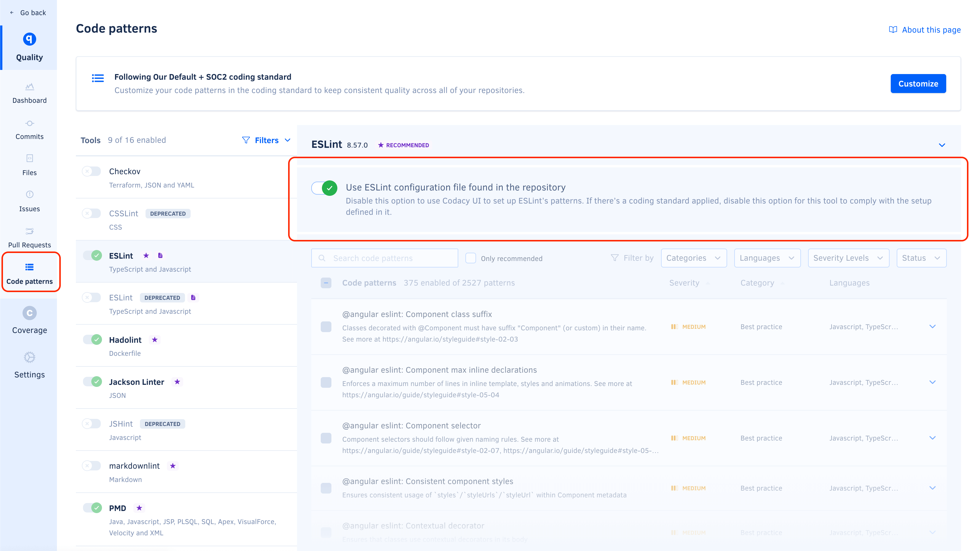Go to the Pull Requests menu item
Image resolution: width=980 pixels, height=551 pixels.
coord(29,238)
